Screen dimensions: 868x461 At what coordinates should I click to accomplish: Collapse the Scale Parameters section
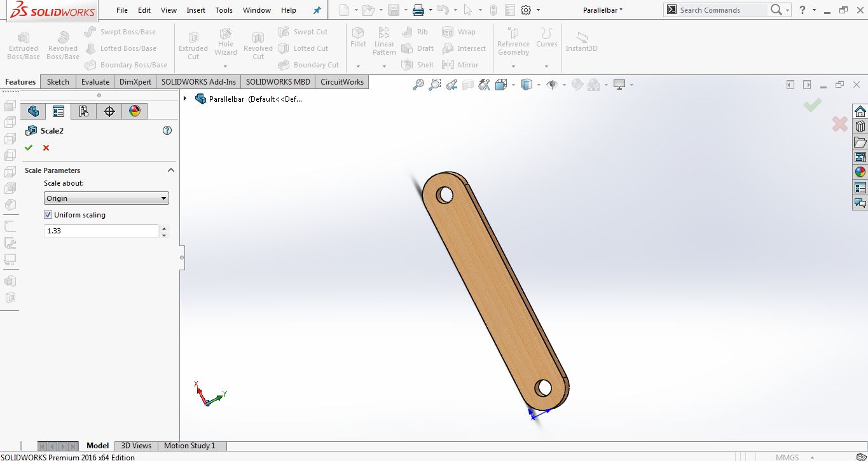pyautogui.click(x=170, y=170)
